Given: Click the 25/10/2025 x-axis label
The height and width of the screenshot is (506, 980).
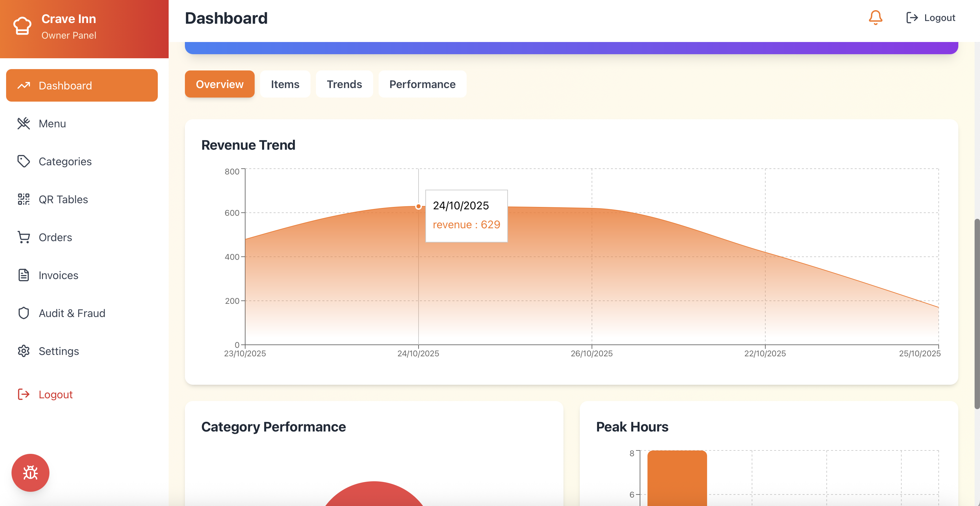Looking at the screenshot, I should (x=919, y=354).
